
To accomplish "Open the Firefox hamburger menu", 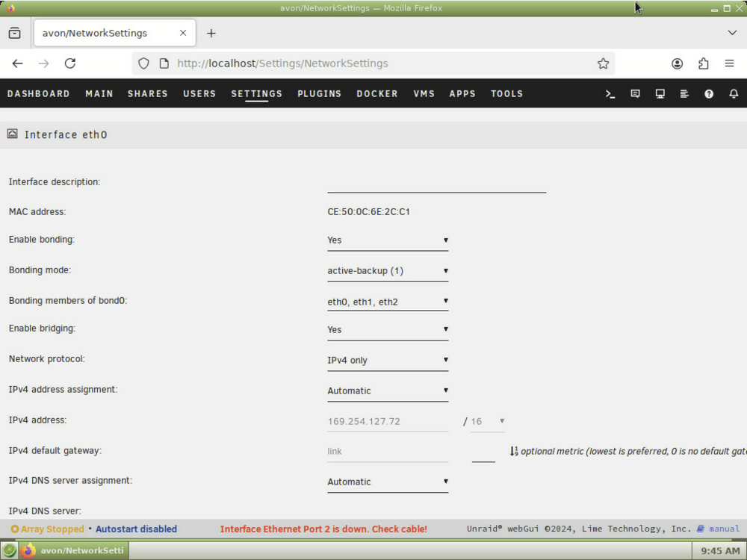I will click(x=729, y=63).
